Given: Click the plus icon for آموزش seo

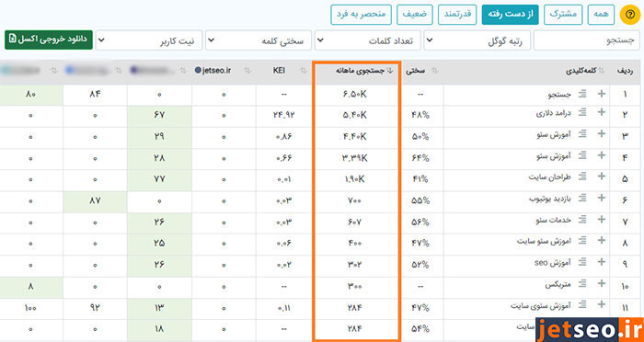Looking at the screenshot, I should pyautogui.click(x=602, y=261).
